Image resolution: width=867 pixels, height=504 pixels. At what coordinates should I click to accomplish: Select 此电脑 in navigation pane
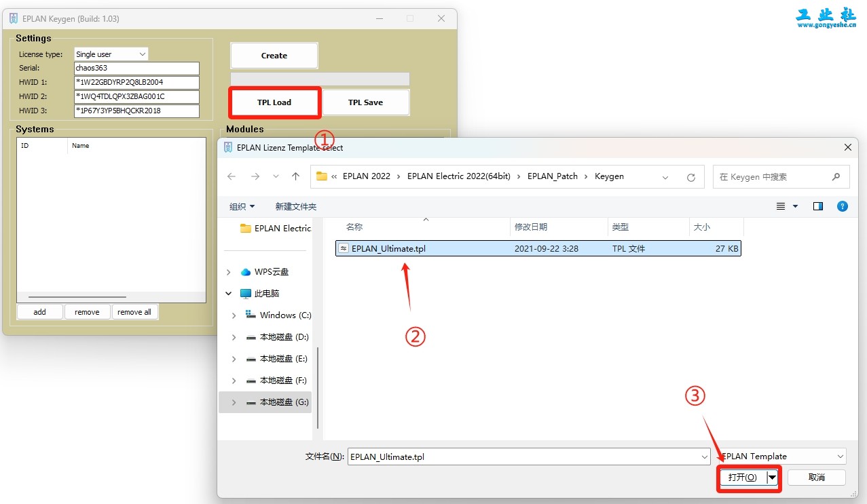pyautogui.click(x=260, y=294)
